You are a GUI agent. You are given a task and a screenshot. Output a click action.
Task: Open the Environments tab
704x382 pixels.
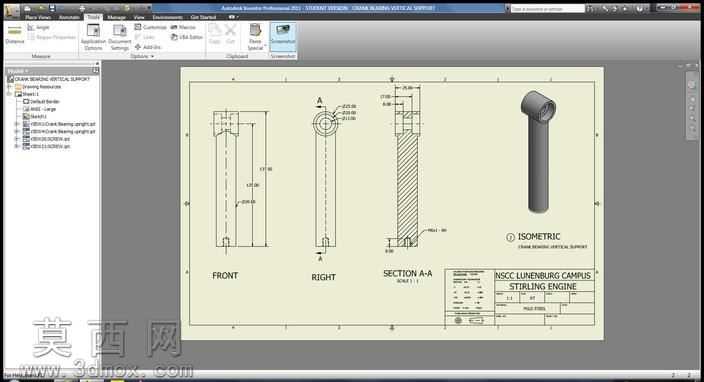[167, 17]
